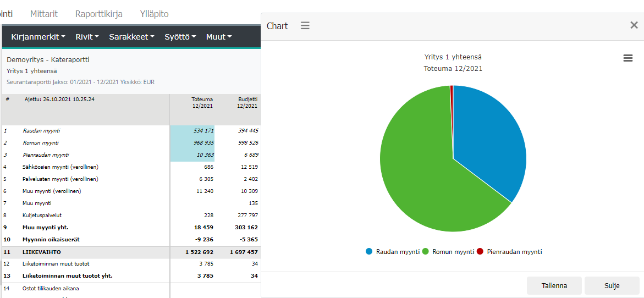Close the Chart panel with X
This screenshot has height=298, width=644.
[634, 25]
